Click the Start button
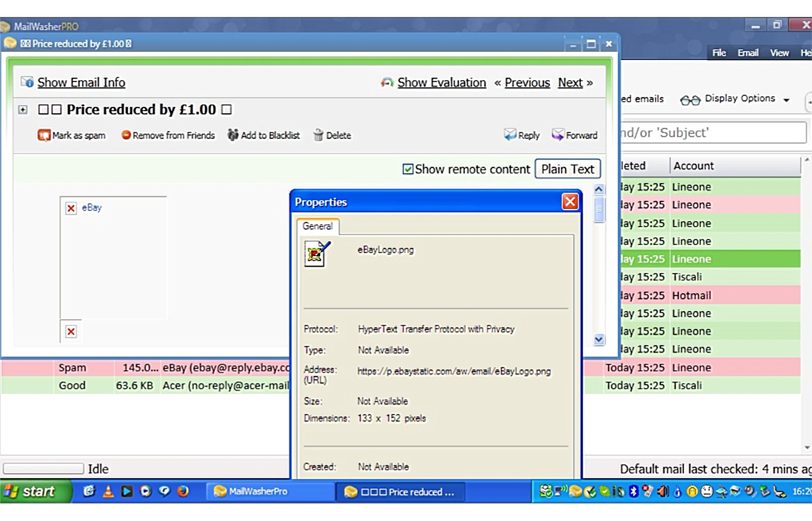 click(36, 491)
